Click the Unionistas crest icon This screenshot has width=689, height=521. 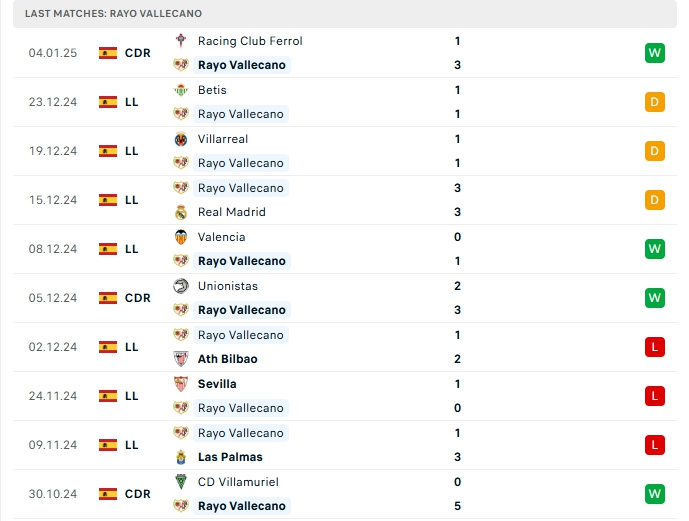(181, 286)
